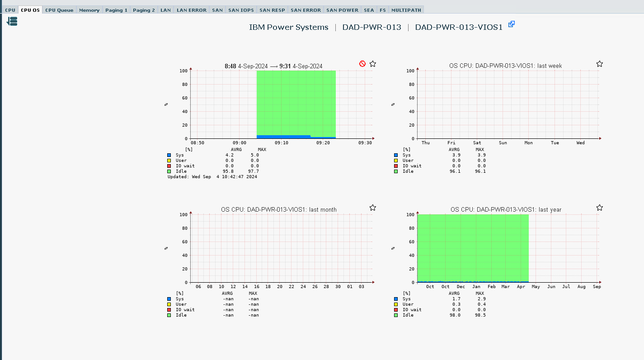Screen dimensions: 644x360
Task: Open the SAN IOPS tab
Action: (x=241, y=10)
